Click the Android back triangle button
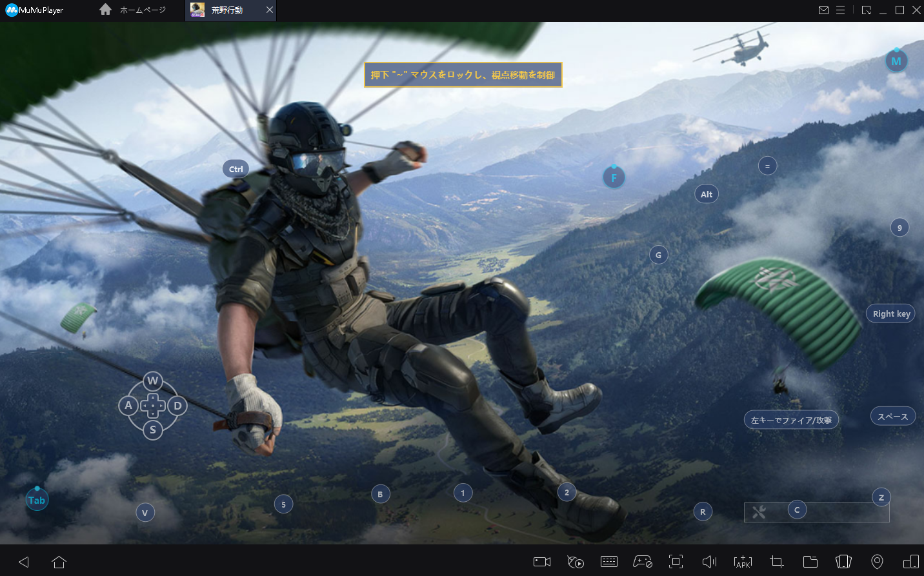The height and width of the screenshot is (576, 924). (24, 562)
